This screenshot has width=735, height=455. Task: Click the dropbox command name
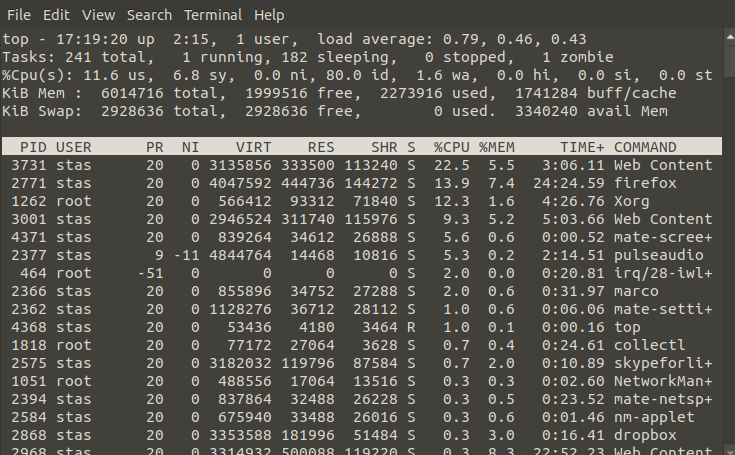click(x=645, y=435)
